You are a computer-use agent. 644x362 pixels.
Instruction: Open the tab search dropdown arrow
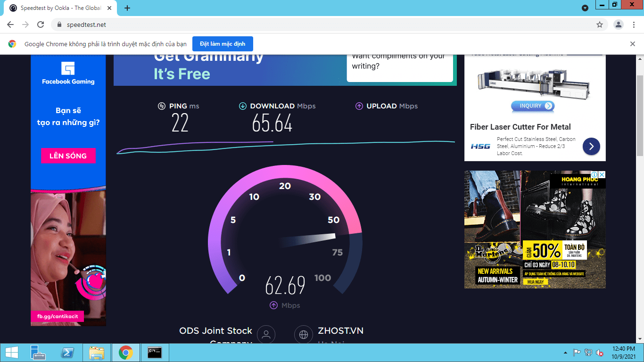coord(585,8)
